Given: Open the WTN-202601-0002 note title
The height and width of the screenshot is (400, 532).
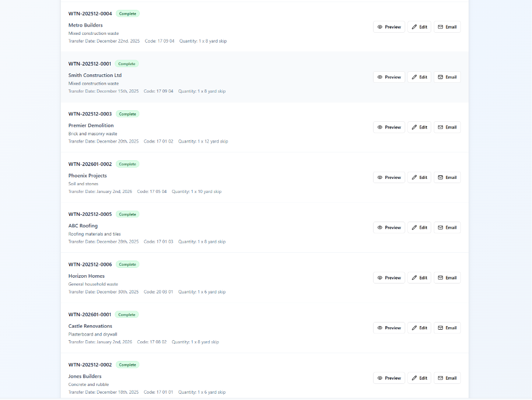Looking at the screenshot, I should tap(90, 164).
